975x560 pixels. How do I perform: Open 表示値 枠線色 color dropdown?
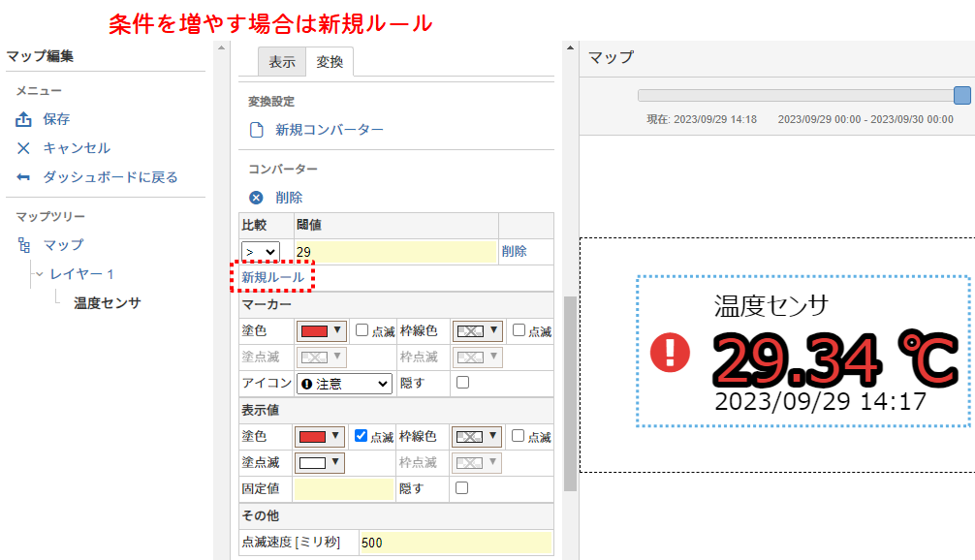[x=476, y=437]
